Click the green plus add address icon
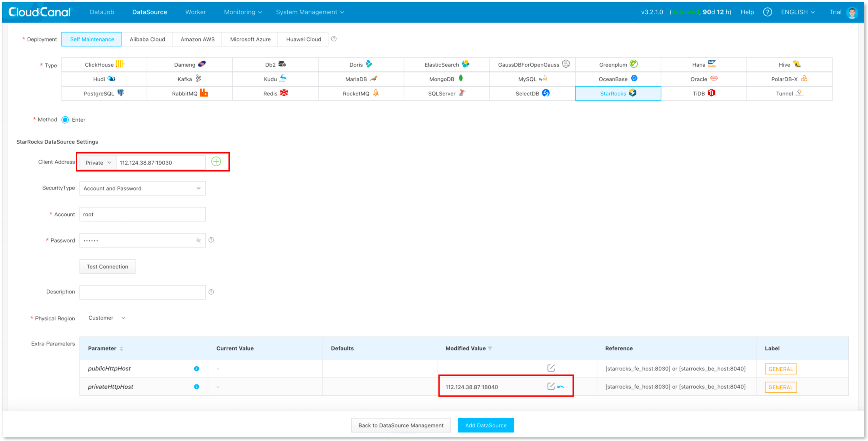 coord(216,162)
